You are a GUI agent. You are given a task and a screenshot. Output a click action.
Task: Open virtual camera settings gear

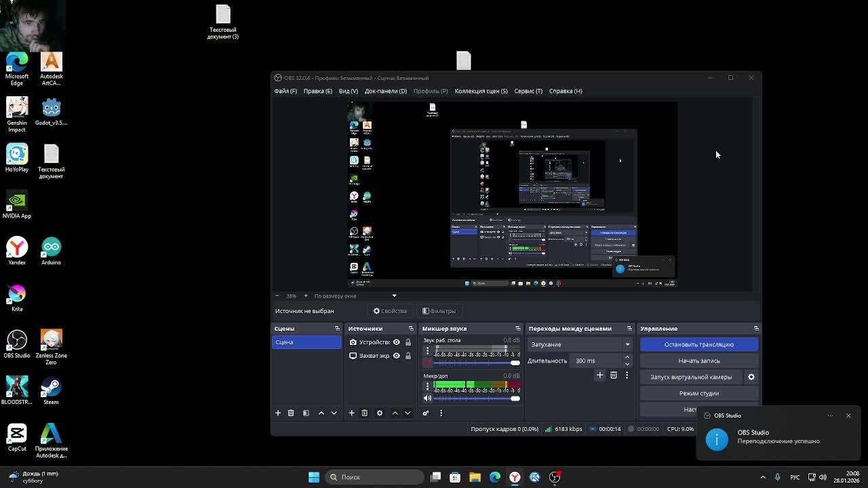[751, 377]
